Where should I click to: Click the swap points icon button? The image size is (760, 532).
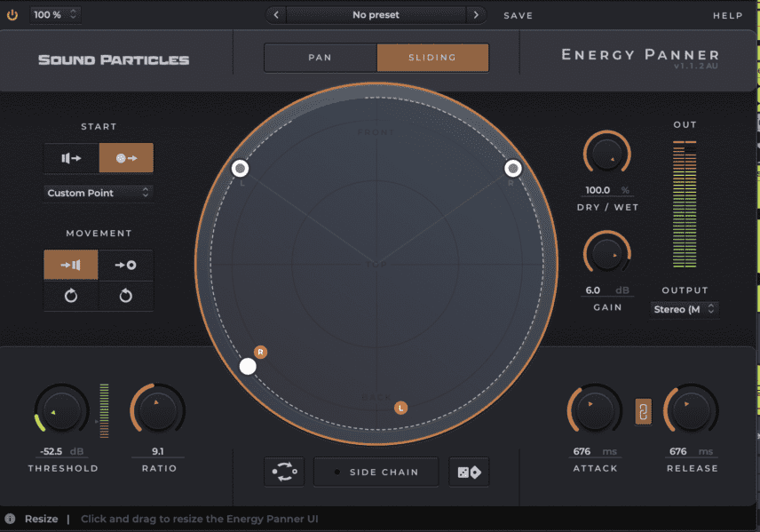284,472
